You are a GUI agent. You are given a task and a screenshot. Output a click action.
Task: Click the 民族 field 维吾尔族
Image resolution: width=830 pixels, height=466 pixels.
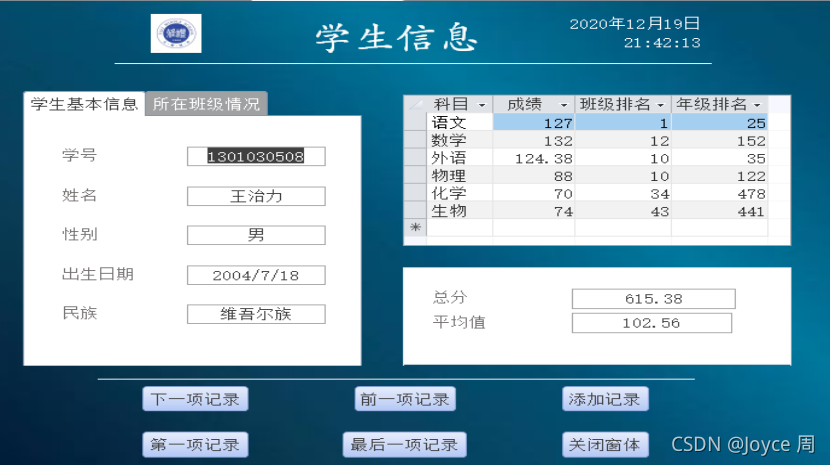[x=256, y=314]
